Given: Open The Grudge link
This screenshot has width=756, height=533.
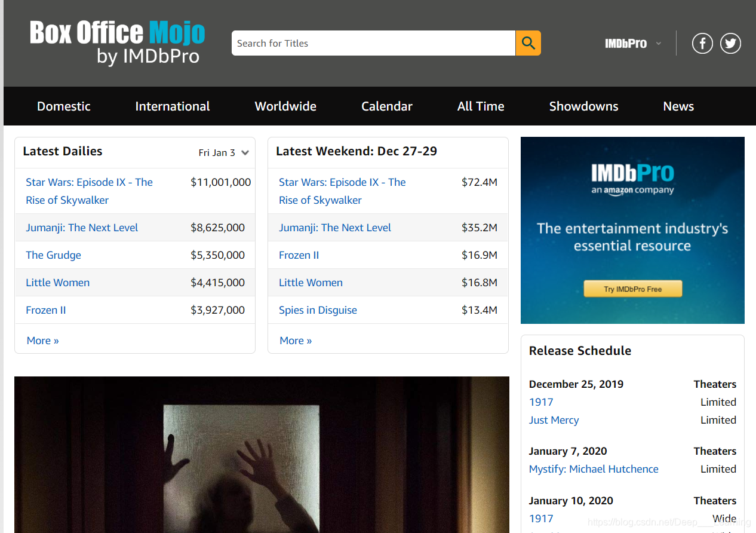Looking at the screenshot, I should [x=53, y=255].
